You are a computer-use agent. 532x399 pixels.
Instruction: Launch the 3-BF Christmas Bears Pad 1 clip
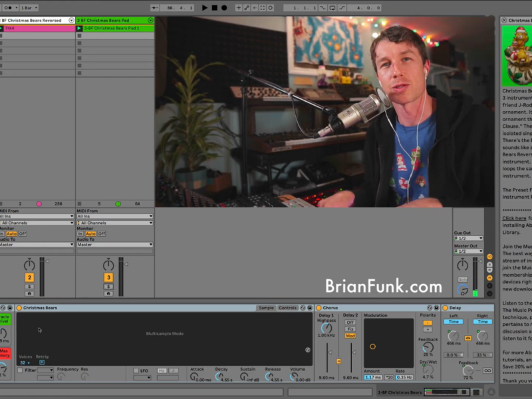point(80,29)
